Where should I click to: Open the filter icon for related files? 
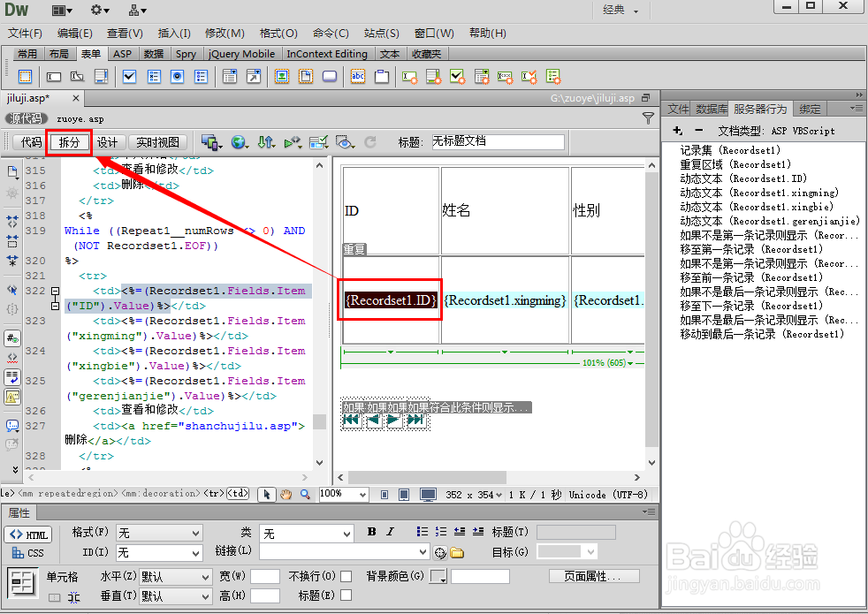[x=648, y=118]
